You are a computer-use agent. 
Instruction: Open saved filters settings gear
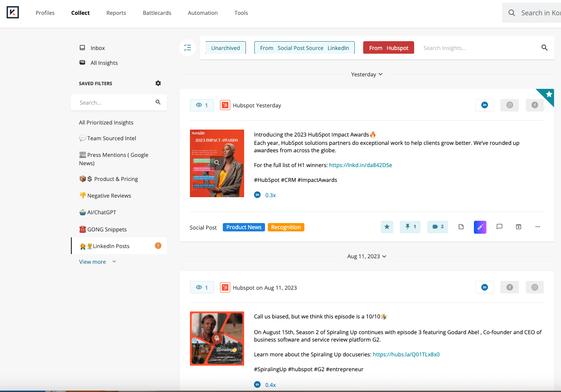click(x=158, y=83)
